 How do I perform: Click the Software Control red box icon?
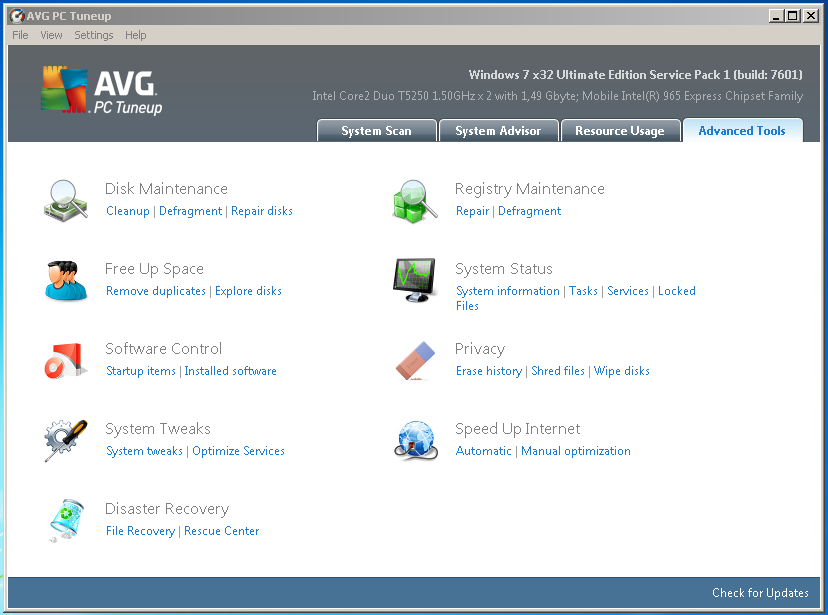[65, 361]
